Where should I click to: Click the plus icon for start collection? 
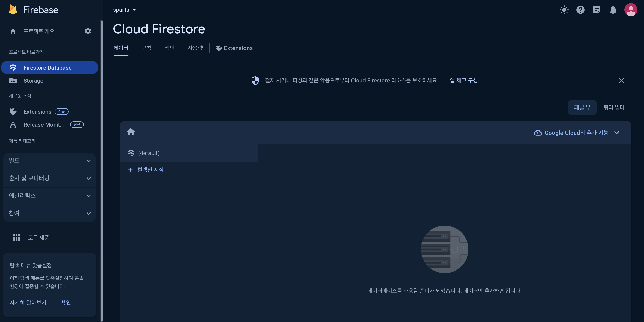click(x=130, y=170)
